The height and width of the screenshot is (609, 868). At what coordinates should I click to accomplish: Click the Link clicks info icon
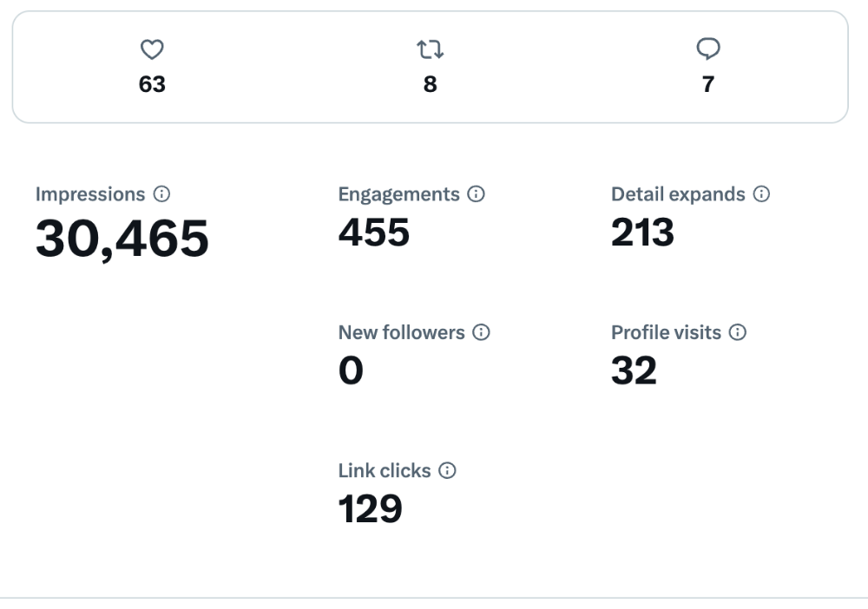(447, 470)
